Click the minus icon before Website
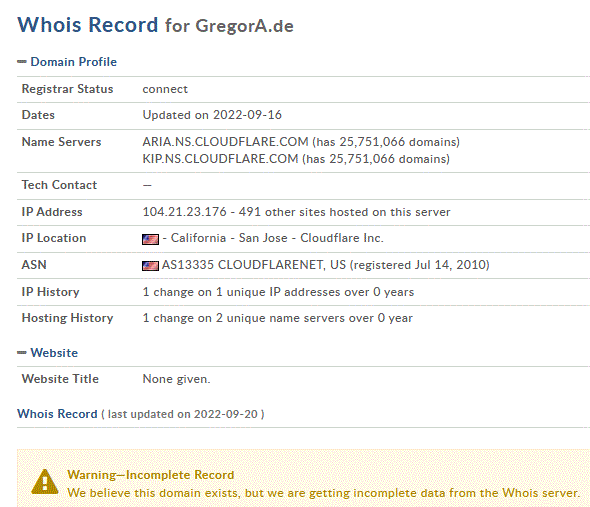Viewport: 590px width, 507px height. [22, 353]
